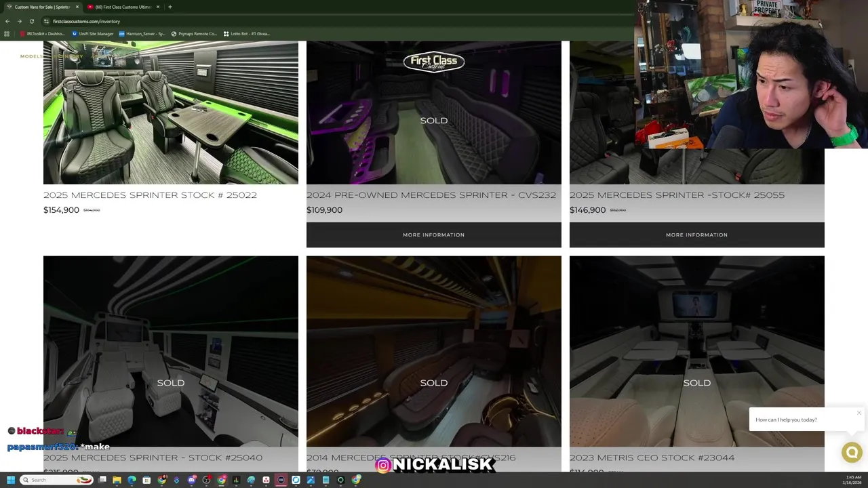Open the IRLToolkit Dashboard bookmark
Screen dimensions: 868x488
tap(42, 33)
